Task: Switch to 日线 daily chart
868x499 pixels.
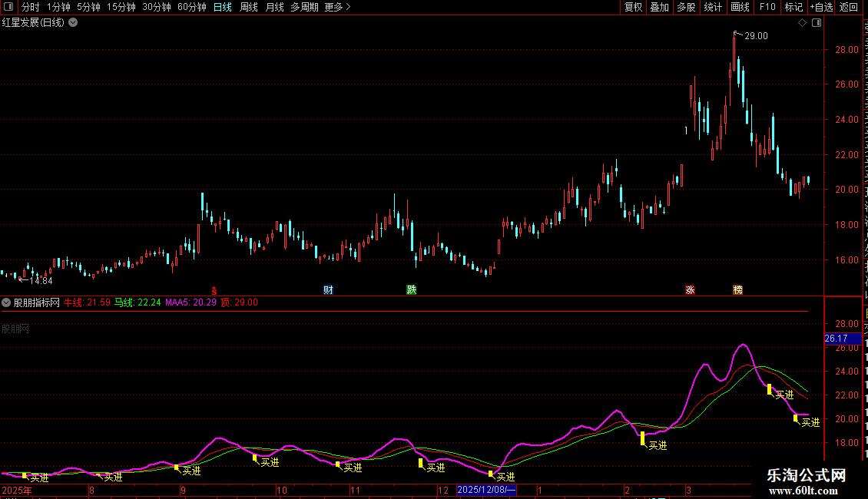Action: pos(223,7)
